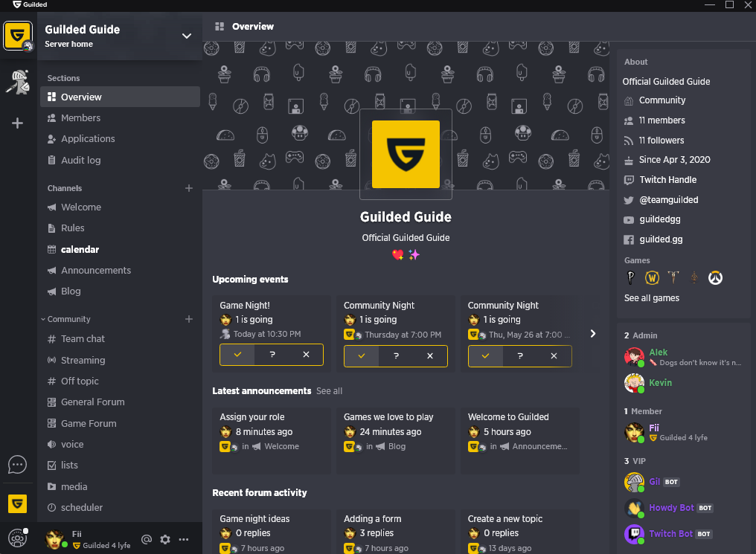Viewport: 756px width, 554px height.
Task: Click See all games link
Action: (x=651, y=298)
